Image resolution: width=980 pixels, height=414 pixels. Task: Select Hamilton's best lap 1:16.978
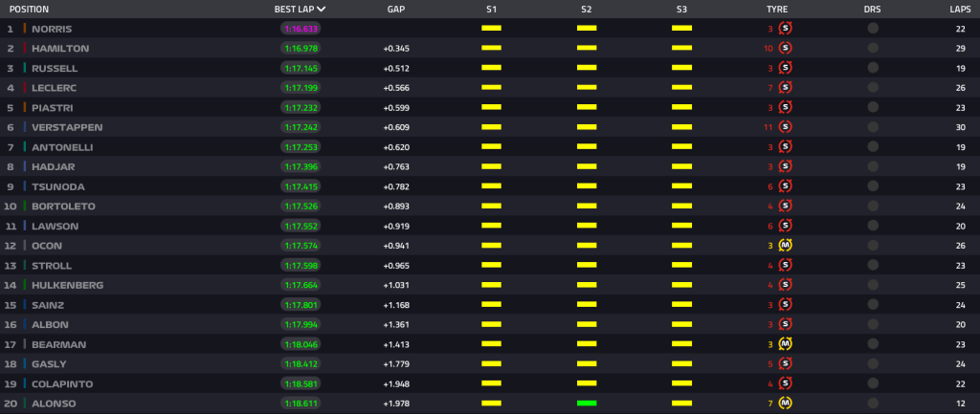click(x=301, y=48)
